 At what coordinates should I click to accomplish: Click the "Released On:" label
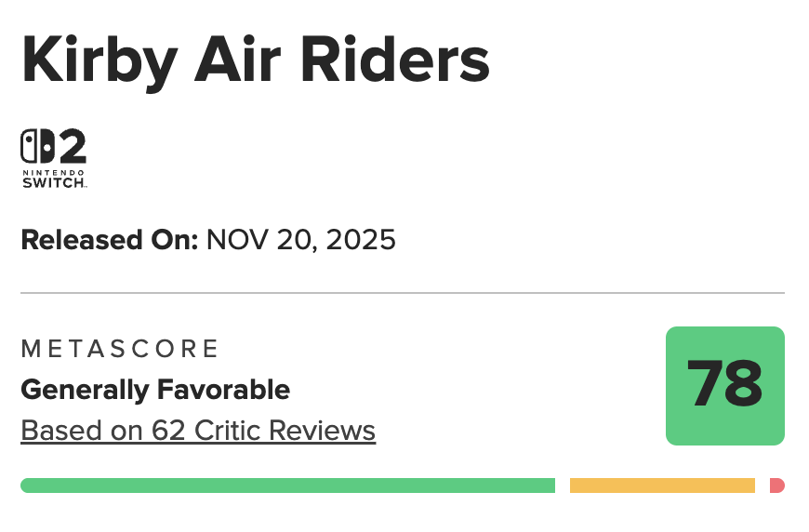tap(110, 240)
